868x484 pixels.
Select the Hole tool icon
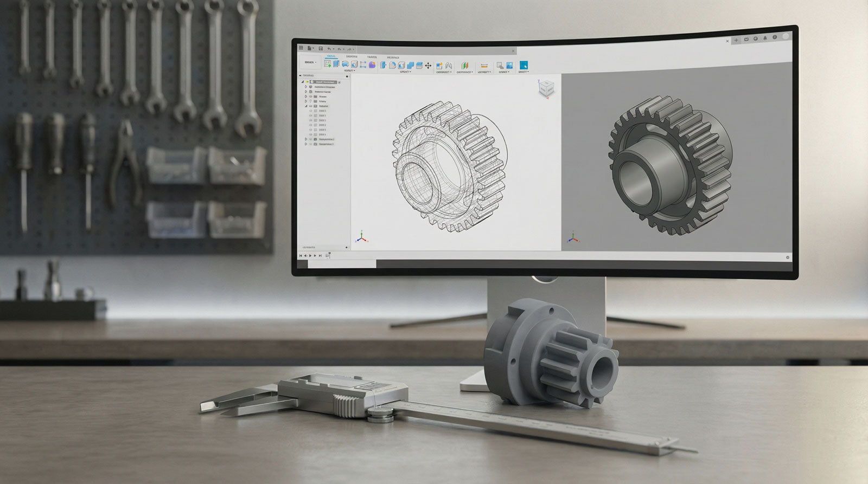[x=354, y=64]
